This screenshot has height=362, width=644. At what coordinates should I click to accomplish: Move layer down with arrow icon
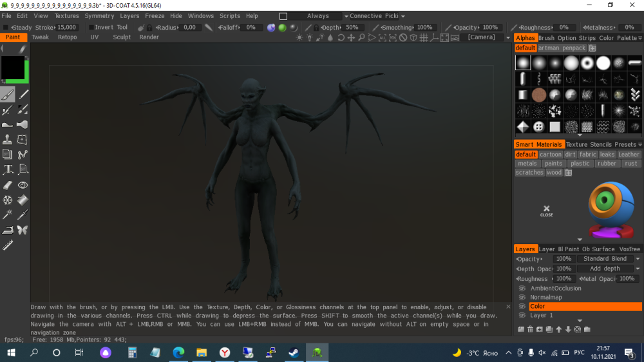[x=568, y=329]
